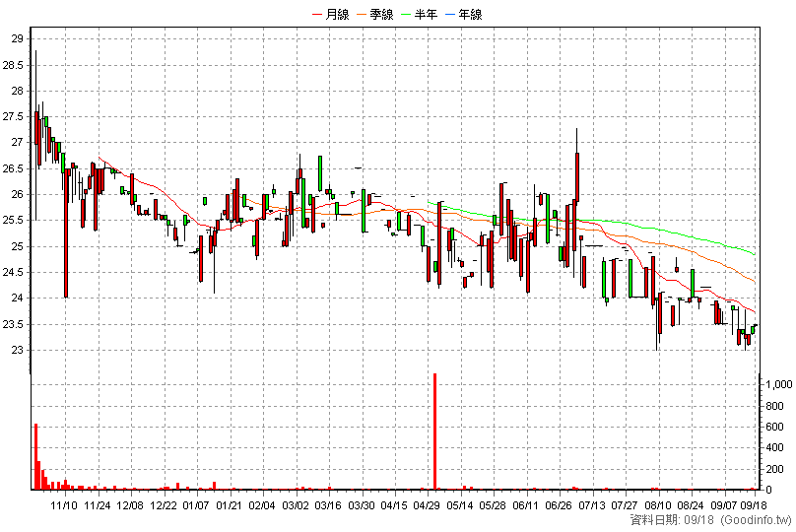
Task: Click the 200 volume axis label
Action: click(774, 469)
